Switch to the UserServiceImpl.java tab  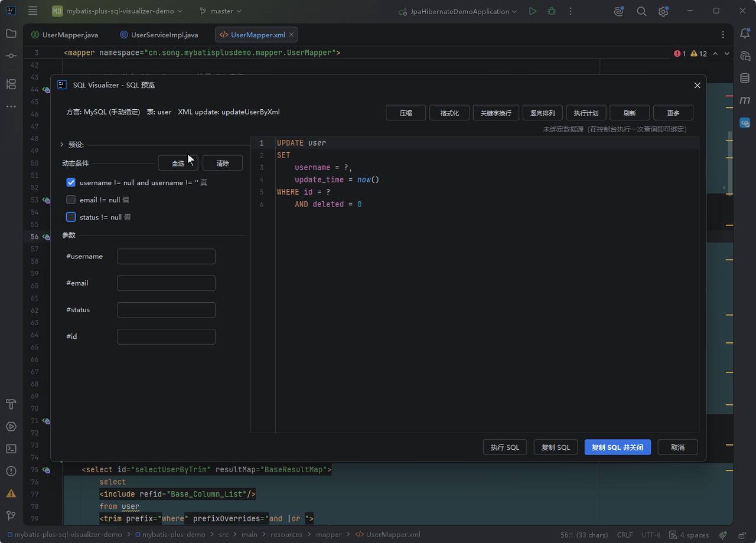159,35
